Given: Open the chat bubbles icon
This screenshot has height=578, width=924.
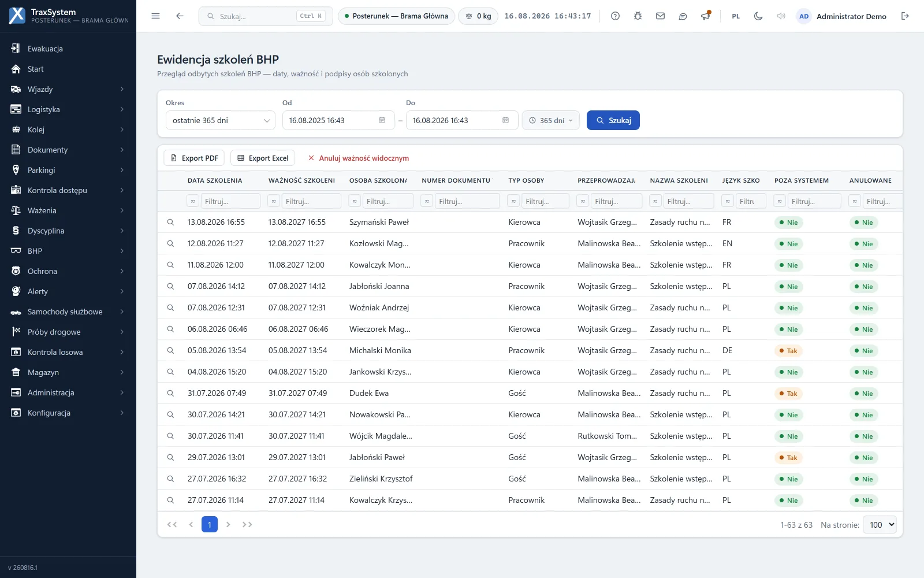Looking at the screenshot, I should pyautogui.click(x=683, y=16).
